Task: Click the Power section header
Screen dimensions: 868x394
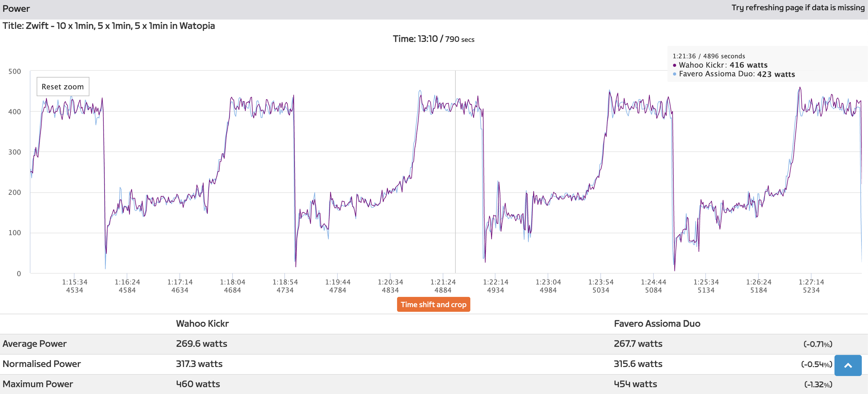Action: [16, 9]
